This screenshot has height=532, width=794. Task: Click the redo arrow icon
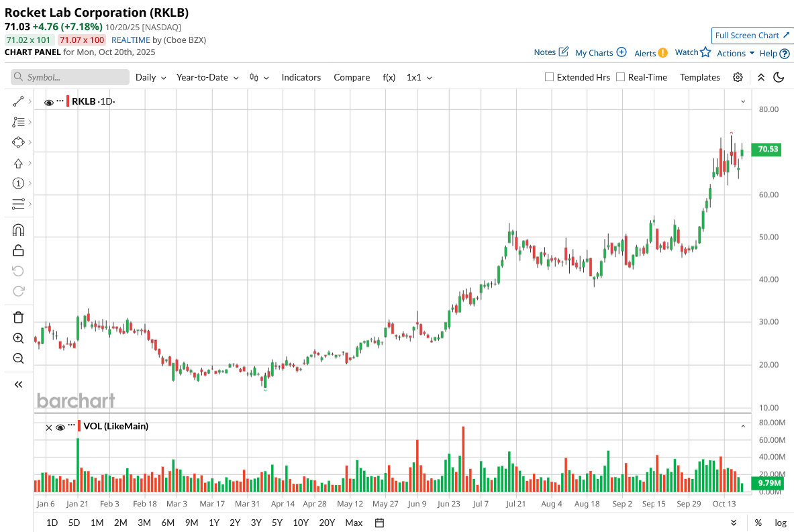pos(18,291)
